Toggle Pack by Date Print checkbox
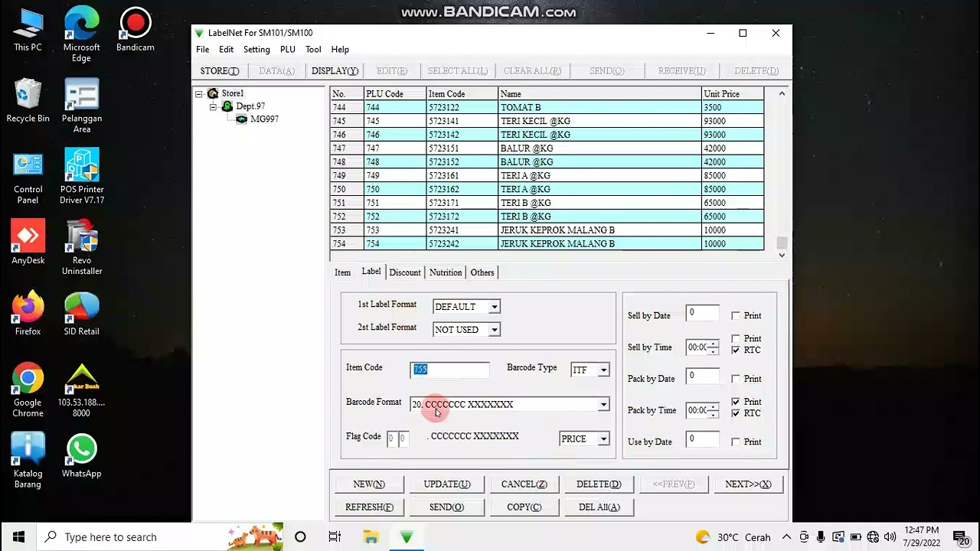The height and width of the screenshot is (551, 980). pos(736,378)
